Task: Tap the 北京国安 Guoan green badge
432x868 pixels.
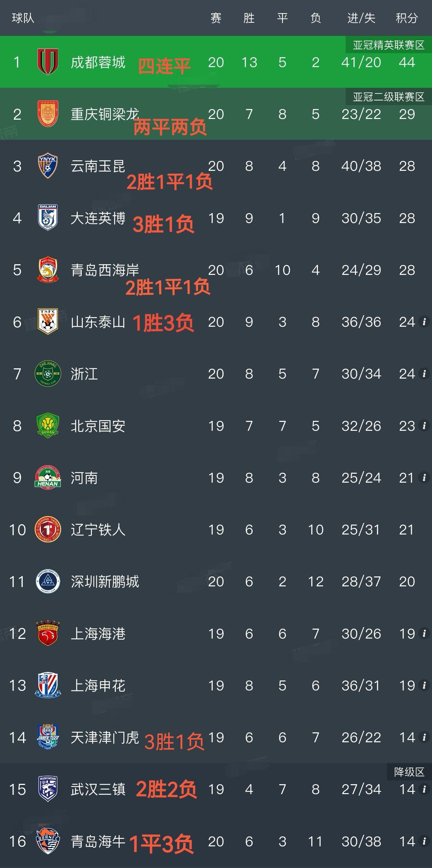Action: pos(48,425)
